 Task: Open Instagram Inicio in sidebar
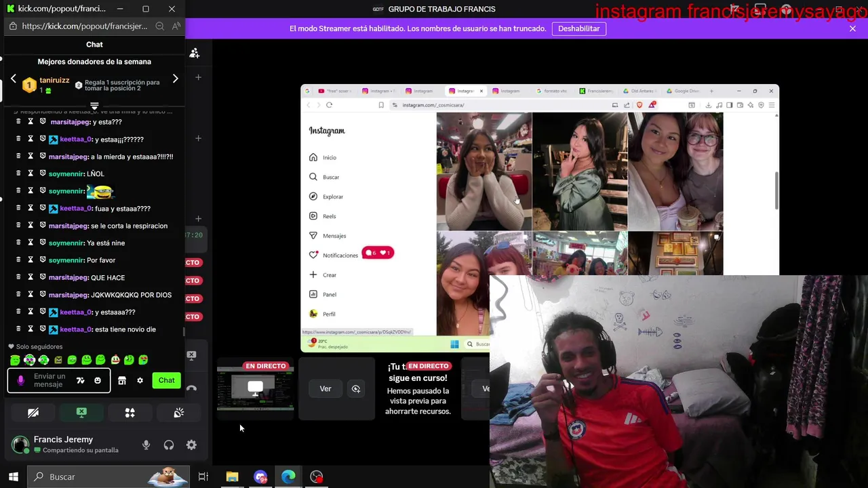(323, 157)
